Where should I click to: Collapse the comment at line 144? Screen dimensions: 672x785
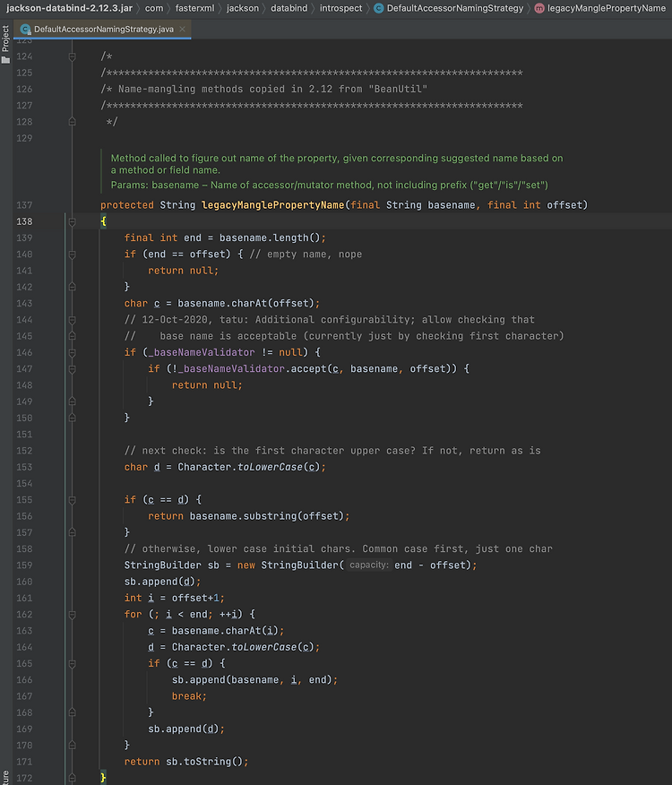pyautogui.click(x=72, y=319)
